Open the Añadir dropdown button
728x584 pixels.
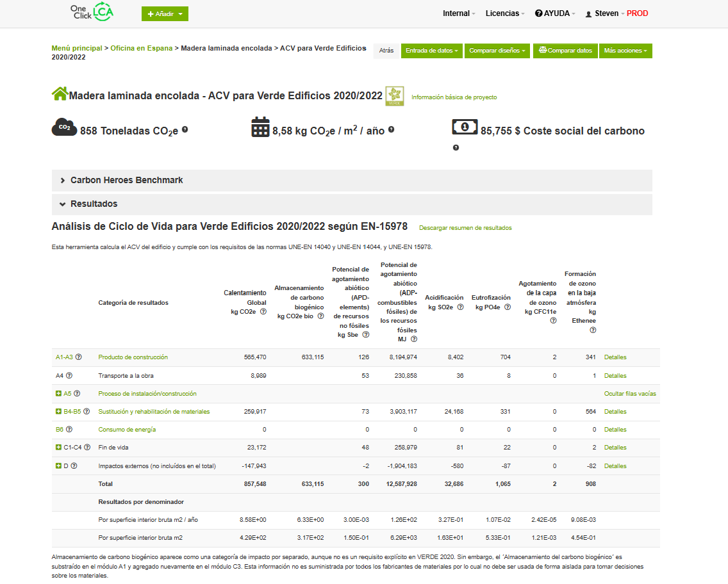coord(165,13)
